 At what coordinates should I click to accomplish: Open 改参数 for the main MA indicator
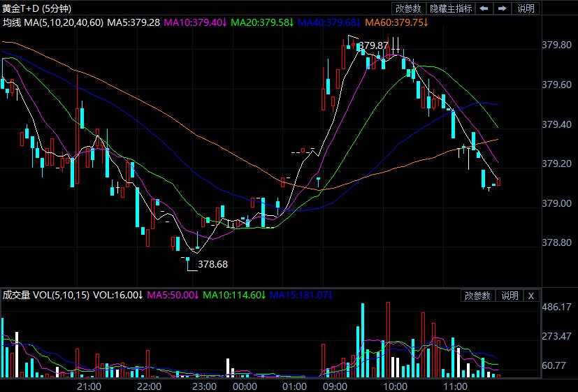pos(408,8)
